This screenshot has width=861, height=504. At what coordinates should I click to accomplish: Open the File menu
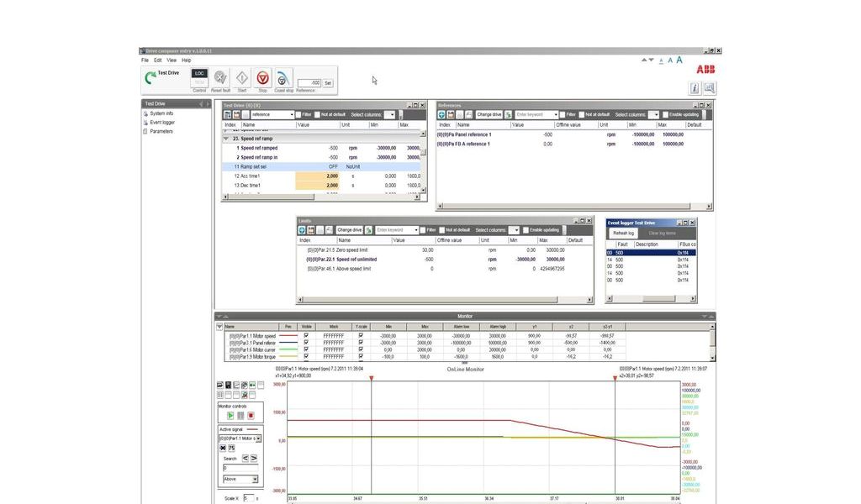(x=145, y=60)
